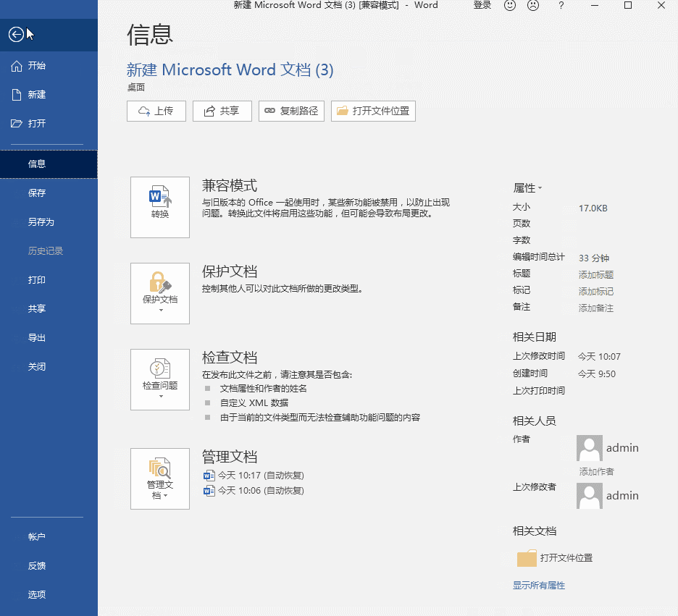This screenshot has height=616, width=678.
Task: Click the 17.0KB size value
Action: tap(593, 208)
